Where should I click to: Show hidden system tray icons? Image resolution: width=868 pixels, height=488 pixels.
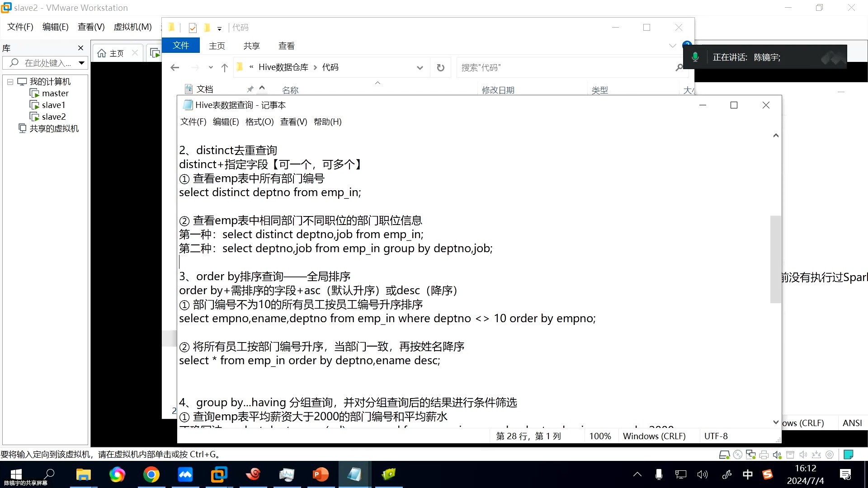coord(637,474)
